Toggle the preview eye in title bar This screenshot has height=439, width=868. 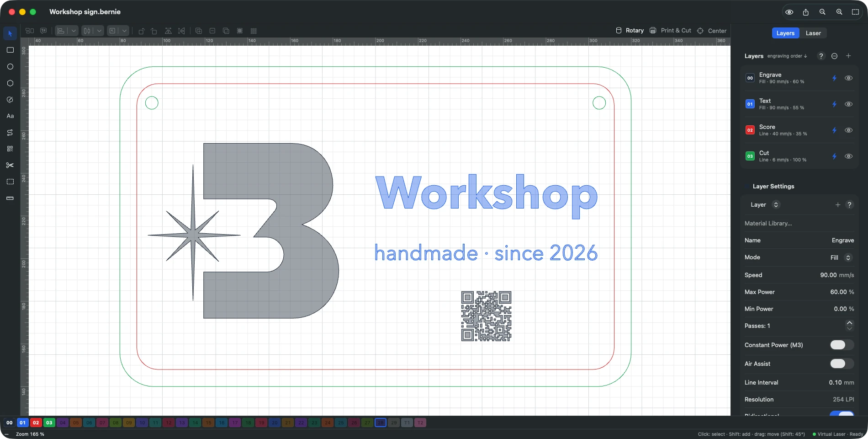click(x=789, y=12)
